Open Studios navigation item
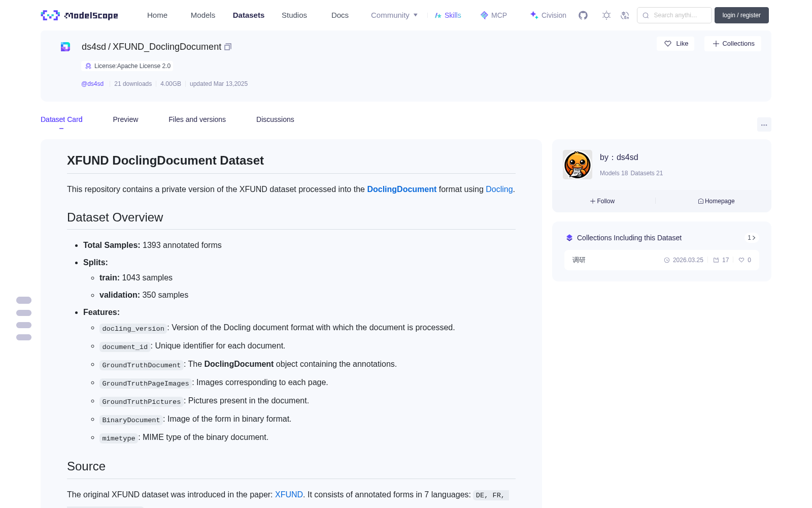The height and width of the screenshot is (508, 812). tap(294, 15)
